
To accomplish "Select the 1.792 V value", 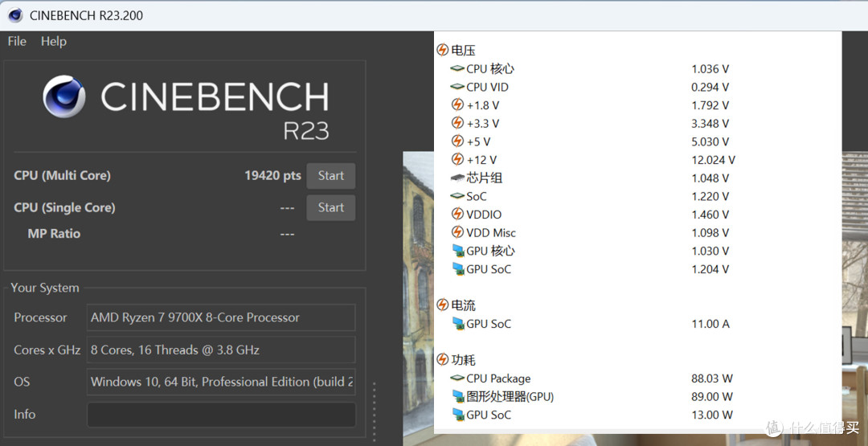I will [710, 105].
